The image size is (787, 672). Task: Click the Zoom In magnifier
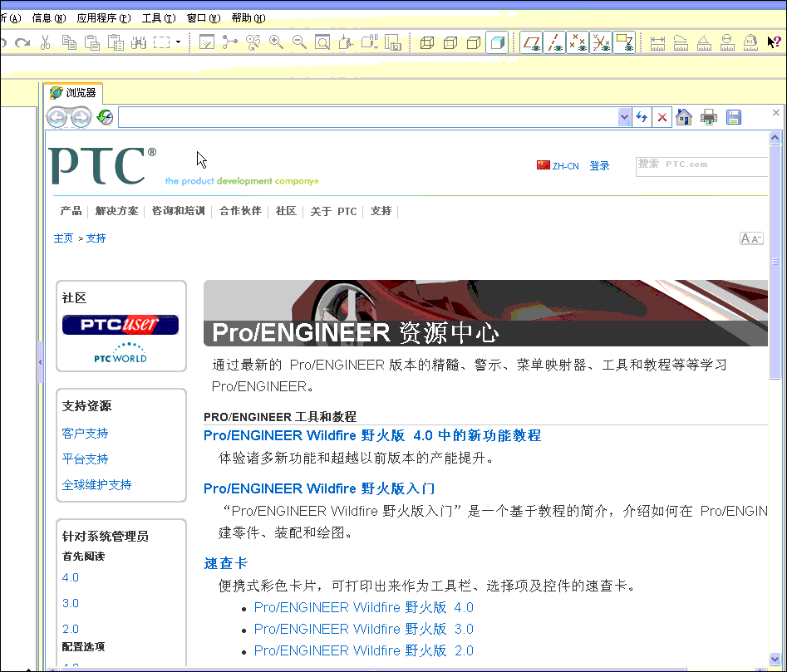click(276, 42)
